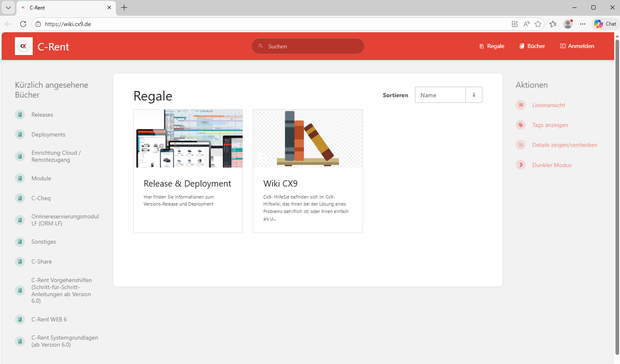Open the Copilot Chat sidebar
Viewport: 620px width, 364px height.
605,24
